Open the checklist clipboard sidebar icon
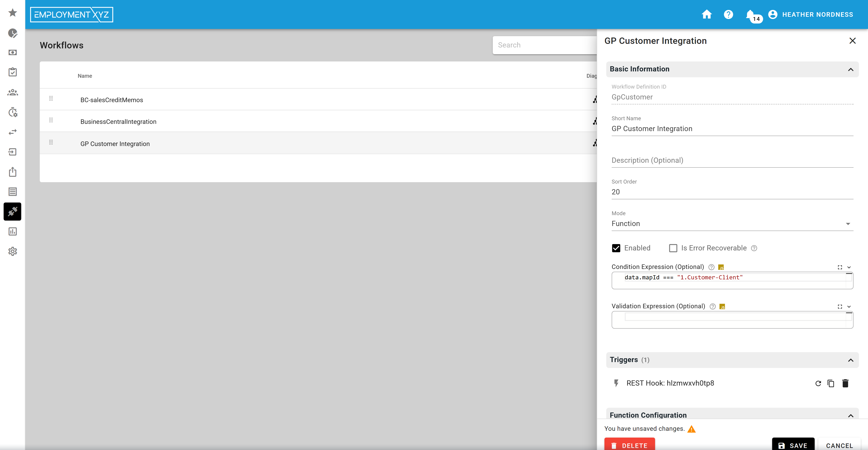 pos(12,72)
